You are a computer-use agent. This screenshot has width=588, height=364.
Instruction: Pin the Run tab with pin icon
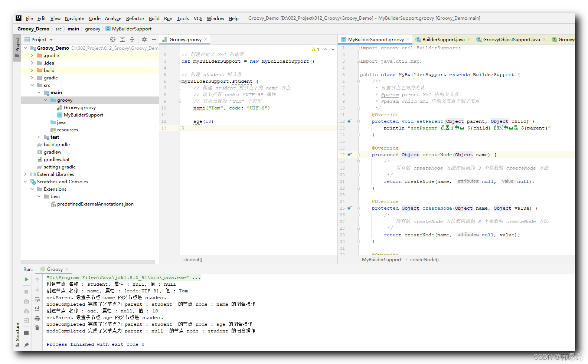click(26, 345)
